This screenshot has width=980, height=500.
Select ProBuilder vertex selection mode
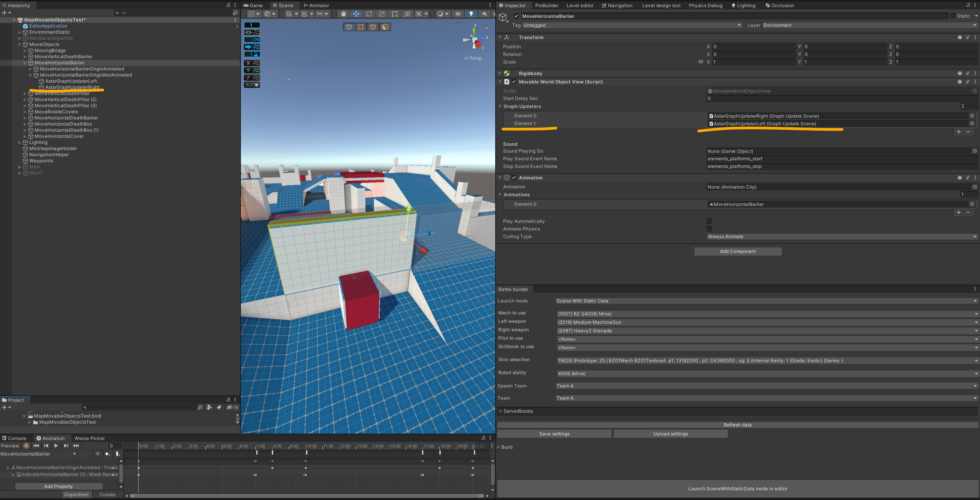coord(361,27)
